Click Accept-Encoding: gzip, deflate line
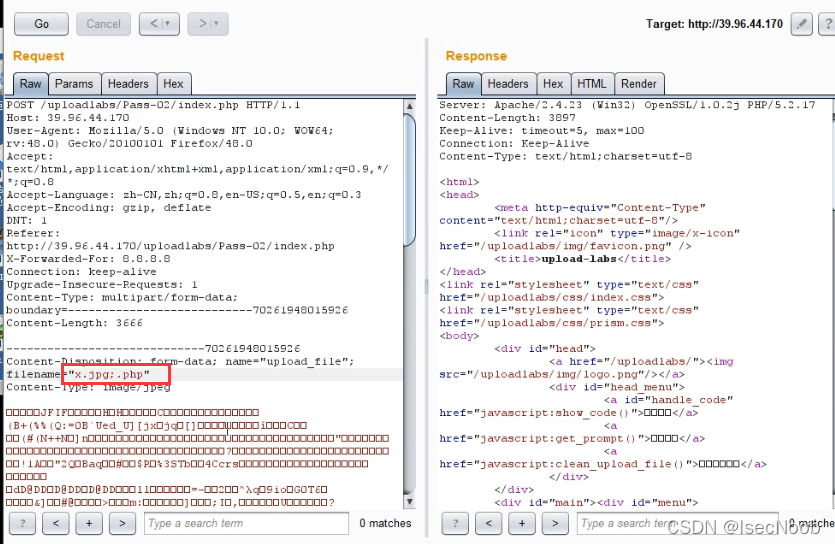Image resolution: width=835 pixels, height=544 pixels. [109, 208]
